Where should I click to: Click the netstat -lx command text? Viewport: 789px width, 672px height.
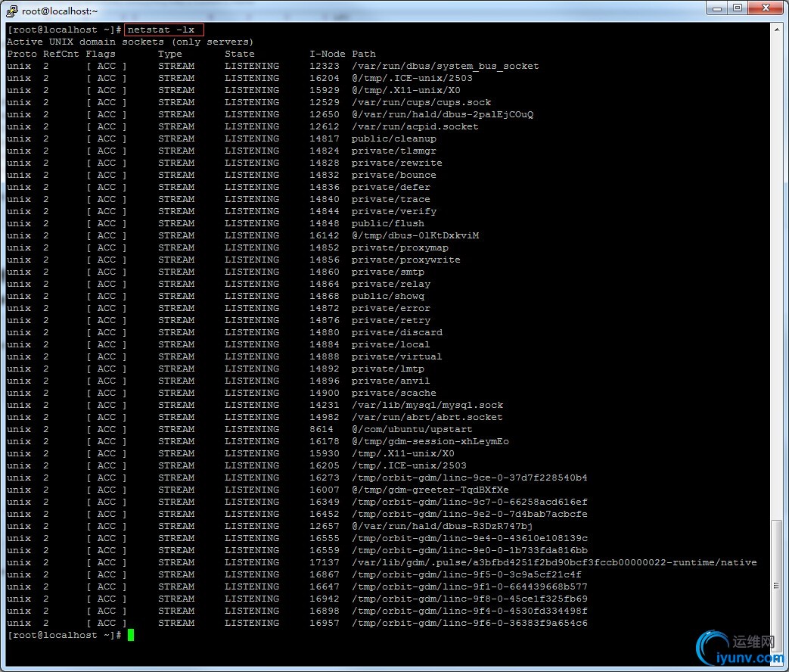point(161,30)
